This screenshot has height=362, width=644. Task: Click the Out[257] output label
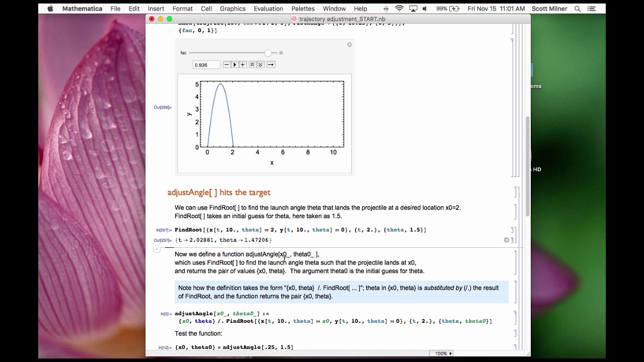pyautogui.click(x=163, y=240)
